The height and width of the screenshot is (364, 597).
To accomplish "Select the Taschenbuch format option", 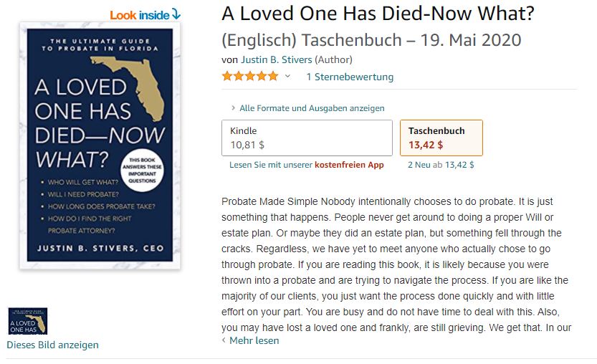I will [441, 138].
